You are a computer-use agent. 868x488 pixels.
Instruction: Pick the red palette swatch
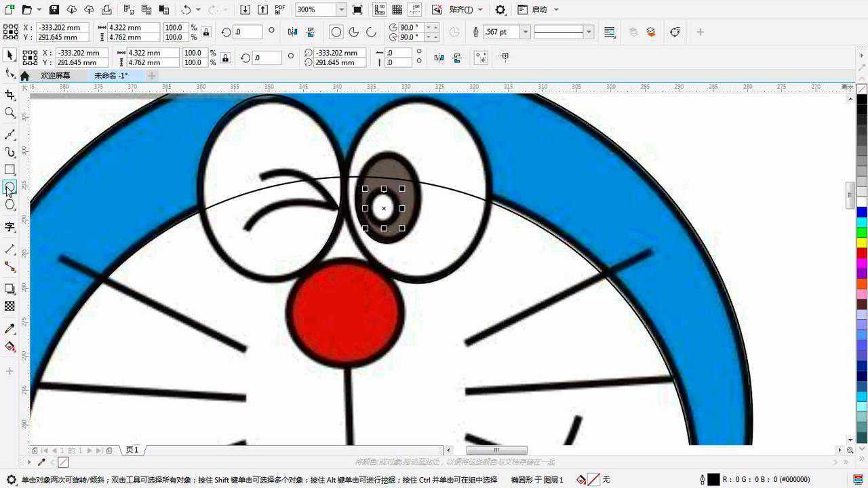[x=862, y=253]
